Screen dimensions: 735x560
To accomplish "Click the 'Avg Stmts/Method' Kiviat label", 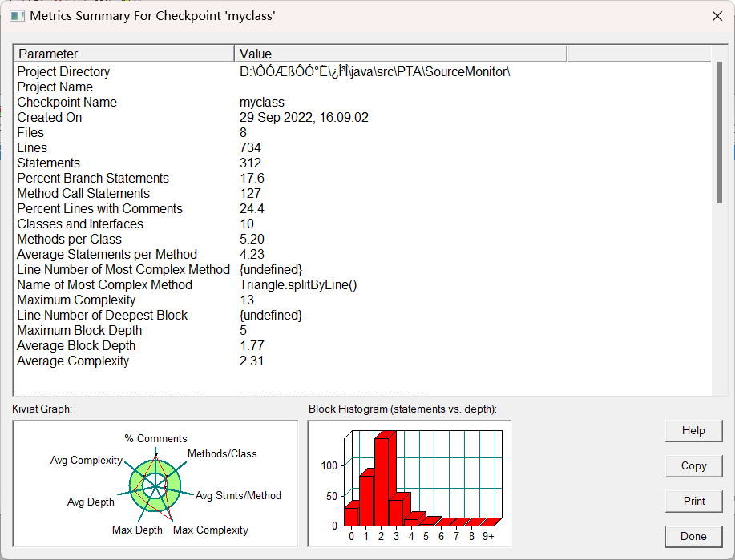I will click(x=238, y=495).
